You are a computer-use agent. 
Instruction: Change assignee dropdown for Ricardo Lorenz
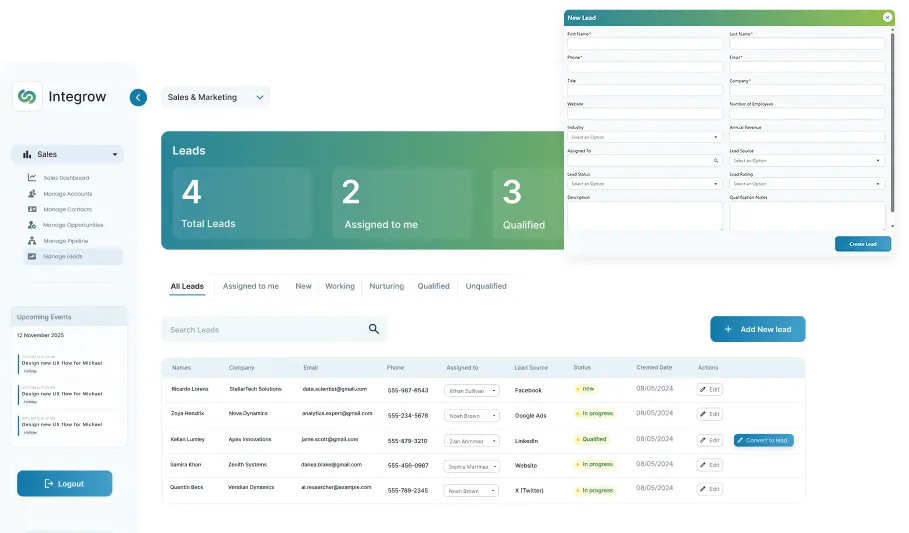pos(472,390)
